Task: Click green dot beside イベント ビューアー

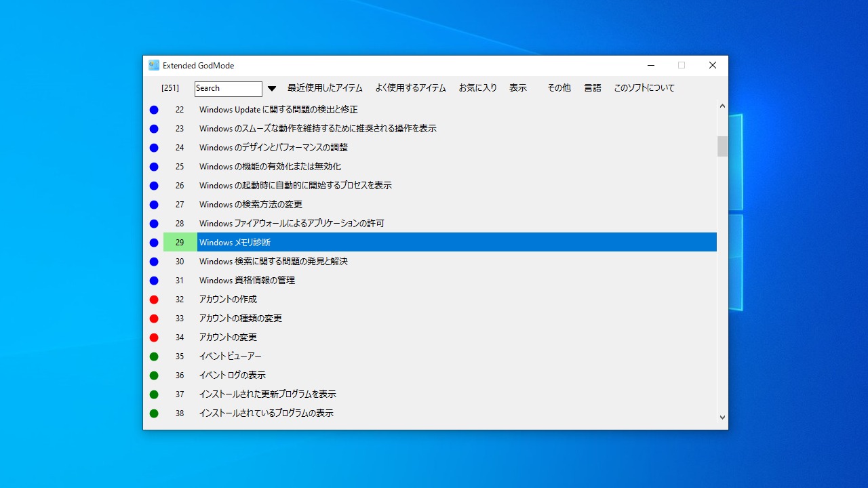Action: 154,357
